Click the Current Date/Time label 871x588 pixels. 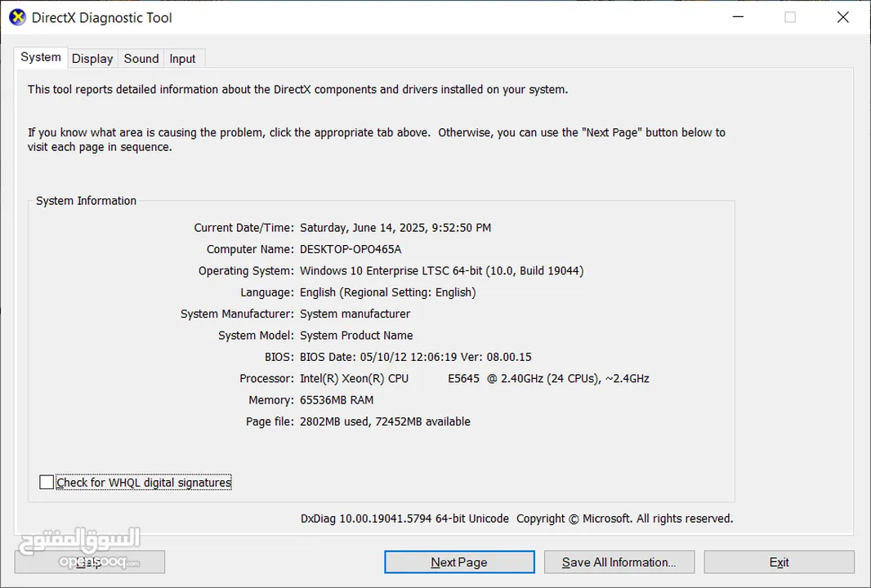click(243, 228)
